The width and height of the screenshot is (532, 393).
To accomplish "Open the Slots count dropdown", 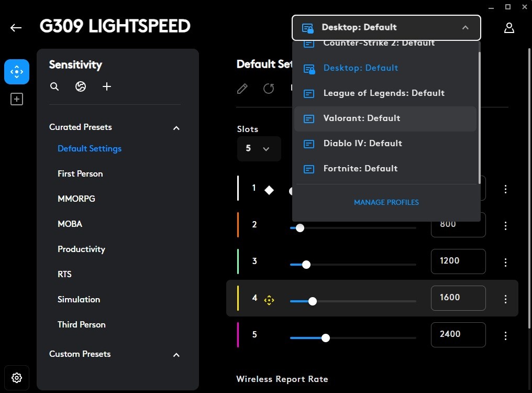I will (259, 149).
